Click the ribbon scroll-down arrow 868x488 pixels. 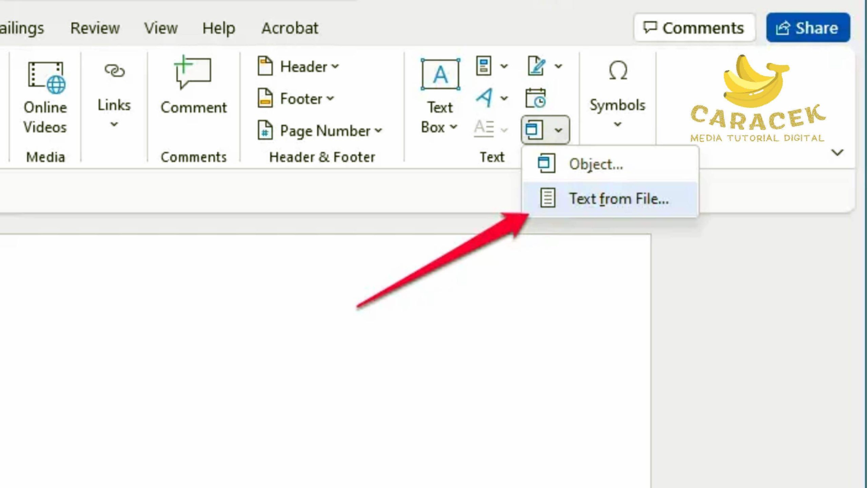[x=837, y=152]
